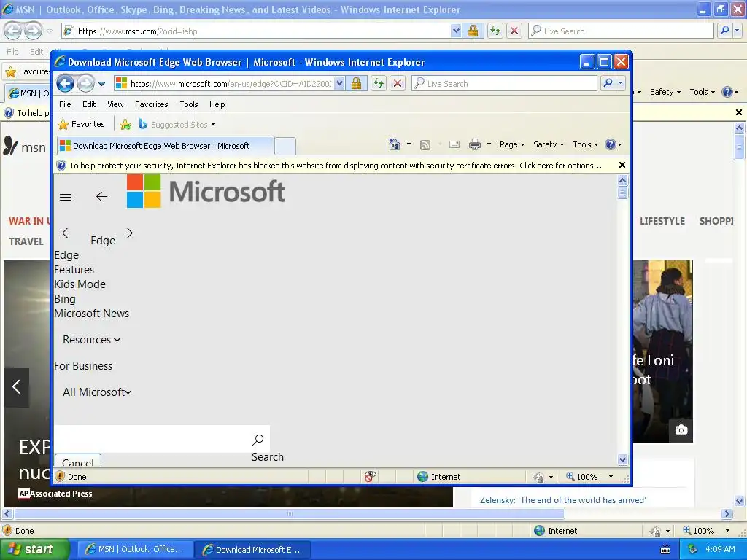Open File menu in front window

point(65,104)
